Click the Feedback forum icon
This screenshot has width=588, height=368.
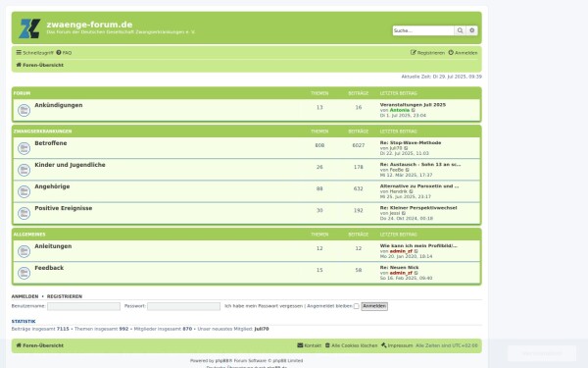coord(24,273)
